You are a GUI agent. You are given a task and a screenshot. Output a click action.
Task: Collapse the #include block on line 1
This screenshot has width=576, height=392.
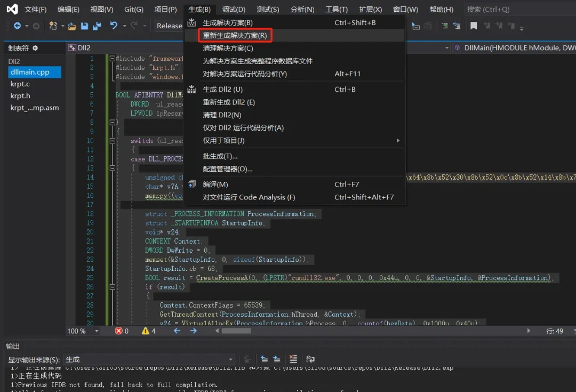[x=113, y=59]
